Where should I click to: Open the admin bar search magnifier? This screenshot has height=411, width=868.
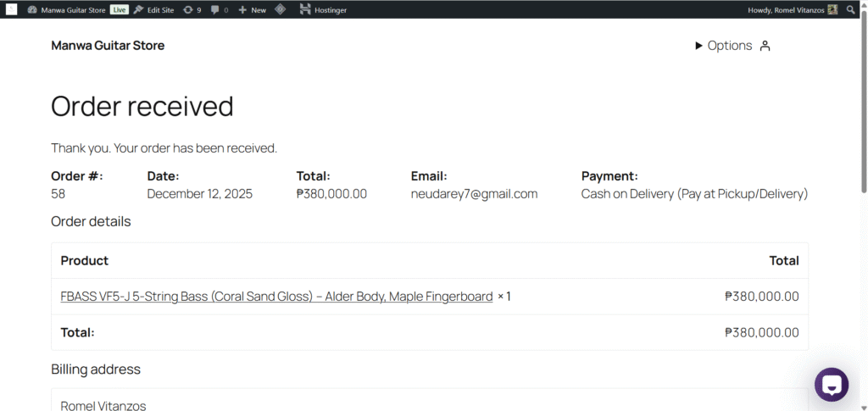coord(851,9)
